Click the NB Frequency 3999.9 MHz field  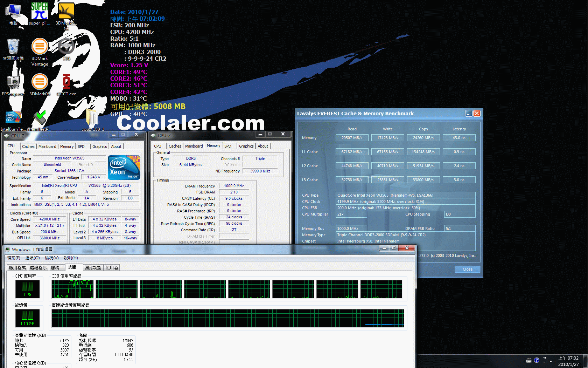point(260,171)
